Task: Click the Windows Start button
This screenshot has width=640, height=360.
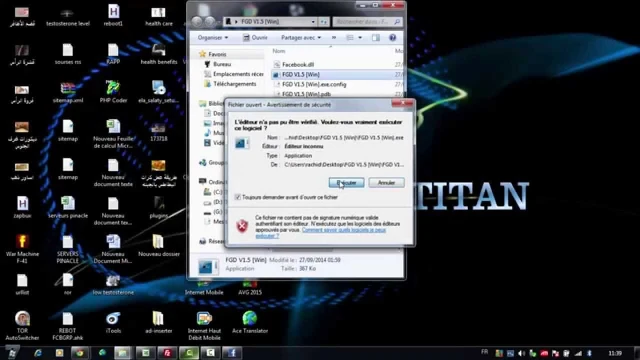Action: (12, 353)
